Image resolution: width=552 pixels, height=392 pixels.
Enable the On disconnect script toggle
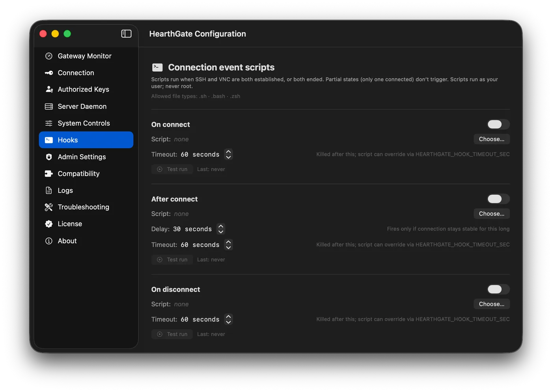point(498,289)
